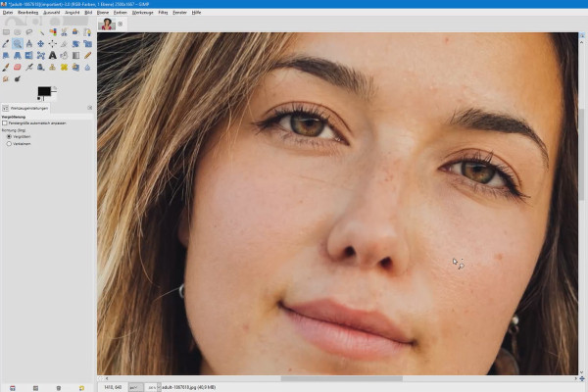Screen dimensions: 588x392
Task: Open the Ebene menu
Action: (103, 13)
